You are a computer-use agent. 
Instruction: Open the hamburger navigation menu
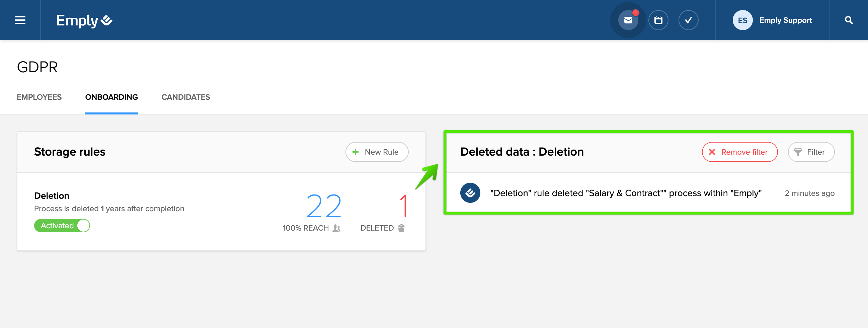point(20,20)
